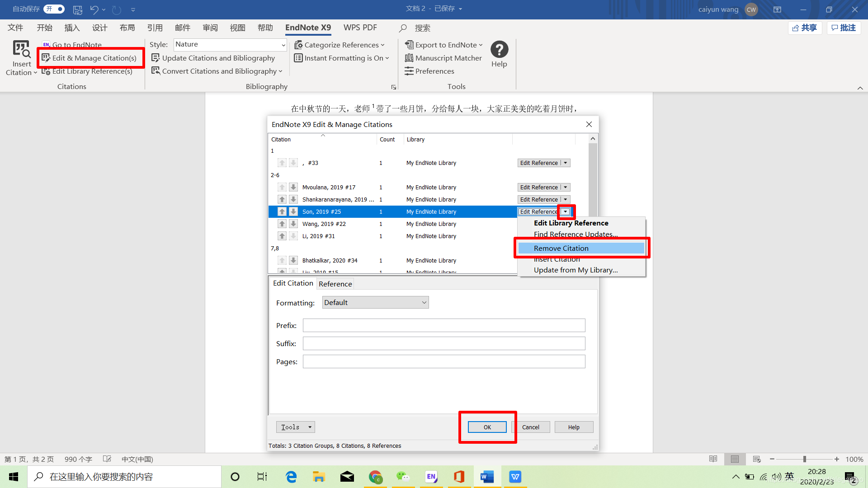
Task: Open EndNote from the Windows taskbar
Action: click(431, 477)
